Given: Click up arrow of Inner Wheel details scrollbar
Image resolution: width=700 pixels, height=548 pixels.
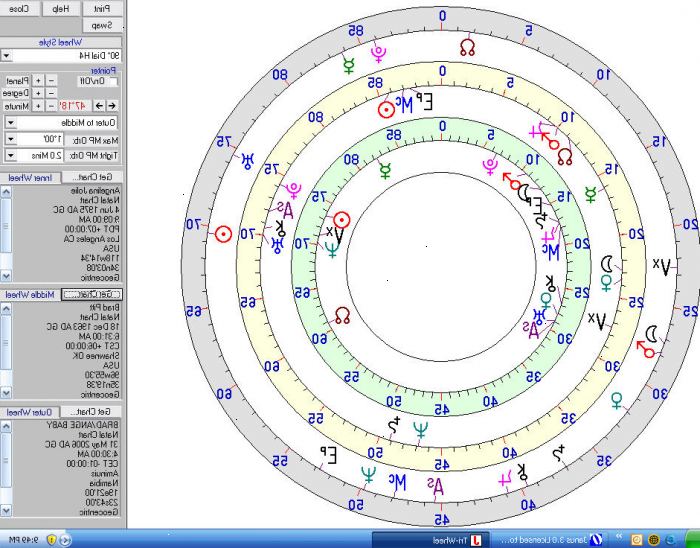Looking at the screenshot, I should pyautogui.click(x=6, y=192).
